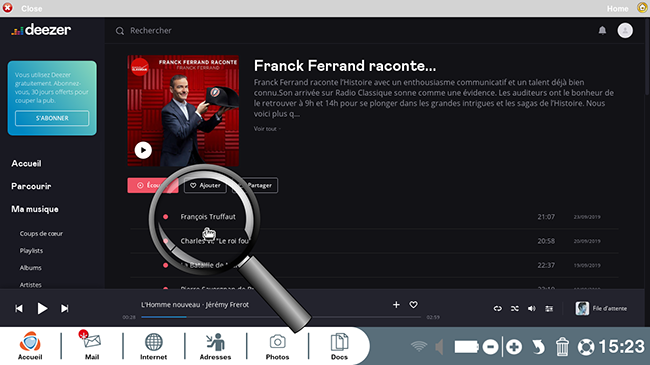
Task: Seek in the track progress bar
Action: click(x=281, y=317)
